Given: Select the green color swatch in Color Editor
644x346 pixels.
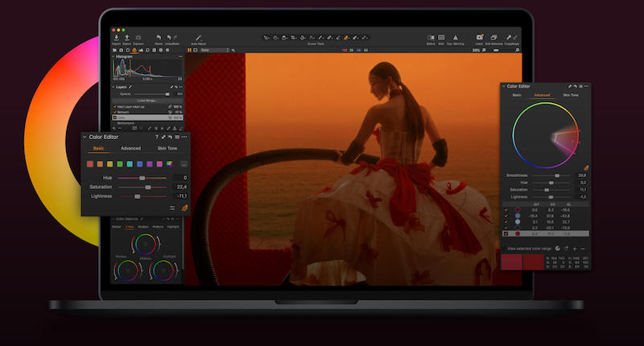Looking at the screenshot, I should pyautogui.click(x=119, y=164).
